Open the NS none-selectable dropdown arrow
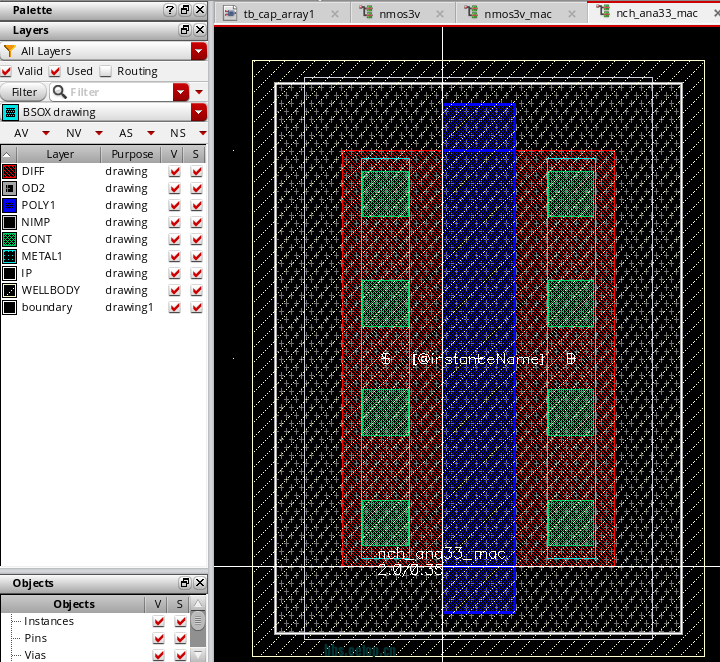The image size is (720, 662). [202, 133]
